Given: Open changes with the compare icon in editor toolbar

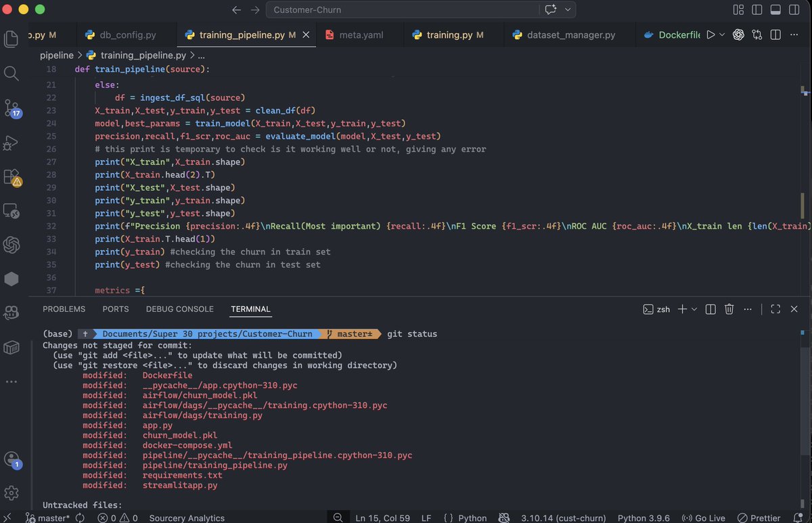Looking at the screenshot, I should (757, 35).
